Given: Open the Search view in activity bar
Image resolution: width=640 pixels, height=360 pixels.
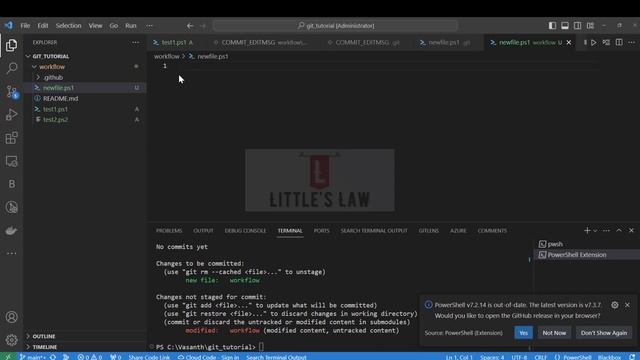Looking at the screenshot, I should (11, 68).
